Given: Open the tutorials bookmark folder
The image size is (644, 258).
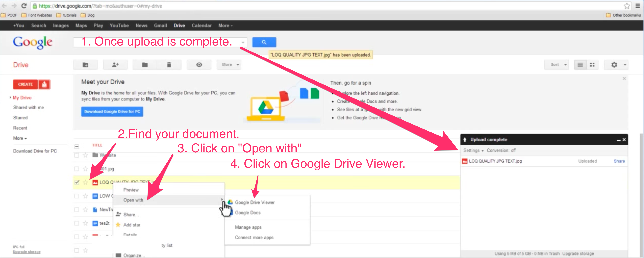Looking at the screenshot, I should pos(66,15).
